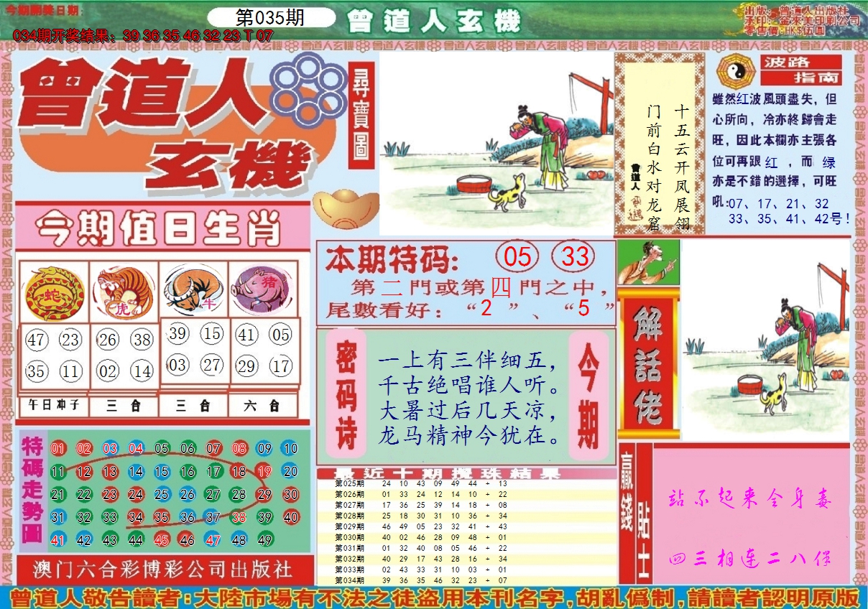
Task: Click circled 26 under the tiger
Action: (108, 340)
